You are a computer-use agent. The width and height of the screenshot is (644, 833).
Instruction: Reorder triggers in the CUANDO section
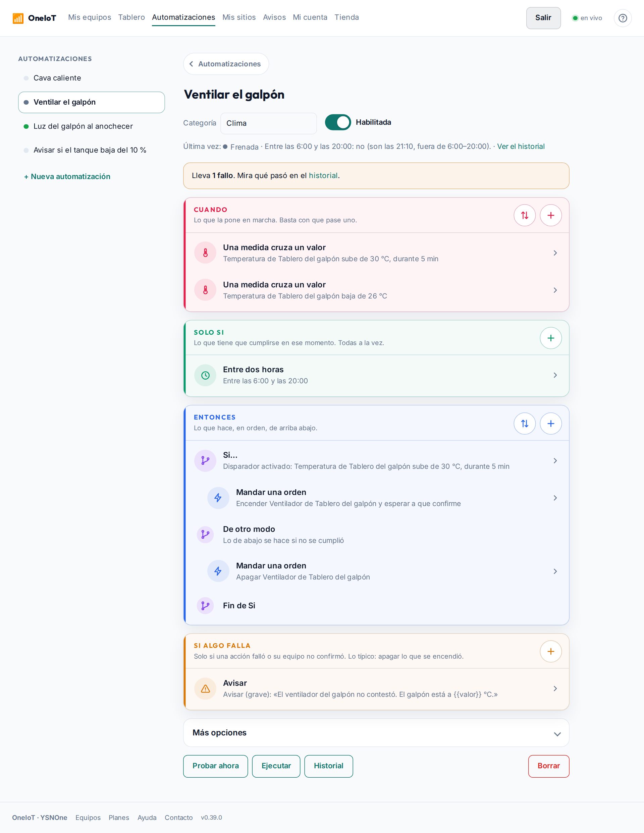click(525, 215)
